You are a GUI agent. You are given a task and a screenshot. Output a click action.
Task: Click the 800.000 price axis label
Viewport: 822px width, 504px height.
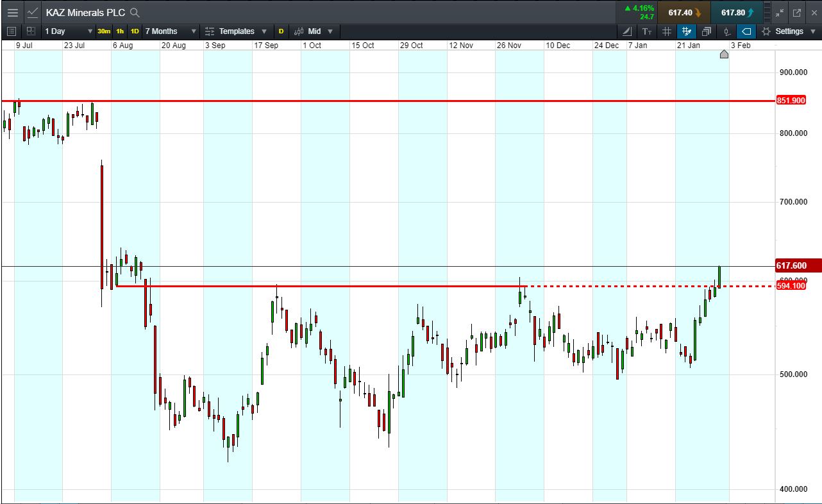point(793,133)
